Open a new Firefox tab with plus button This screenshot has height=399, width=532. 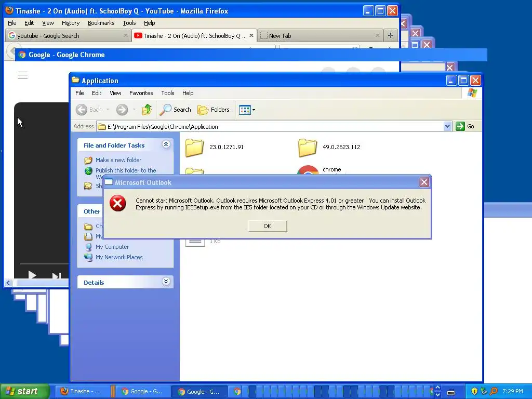(x=391, y=35)
